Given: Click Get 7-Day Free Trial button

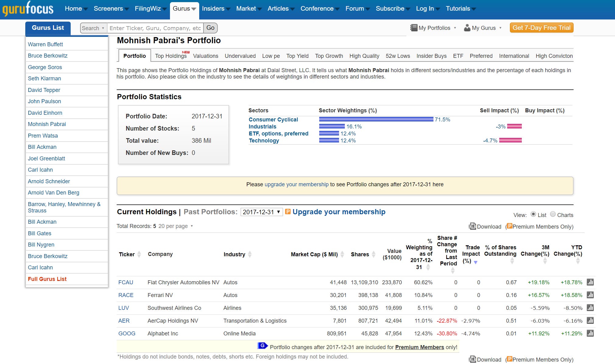Looking at the screenshot, I should 541,28.
